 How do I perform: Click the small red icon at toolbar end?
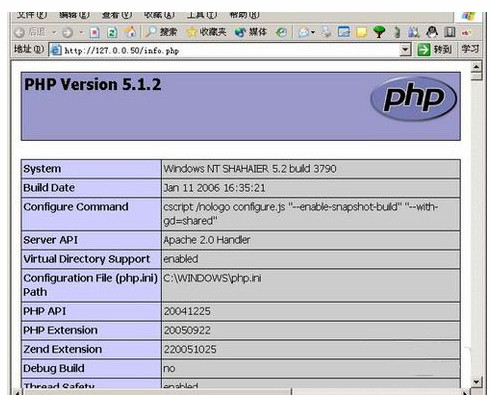pyautogui.click(x=466, y=33)
